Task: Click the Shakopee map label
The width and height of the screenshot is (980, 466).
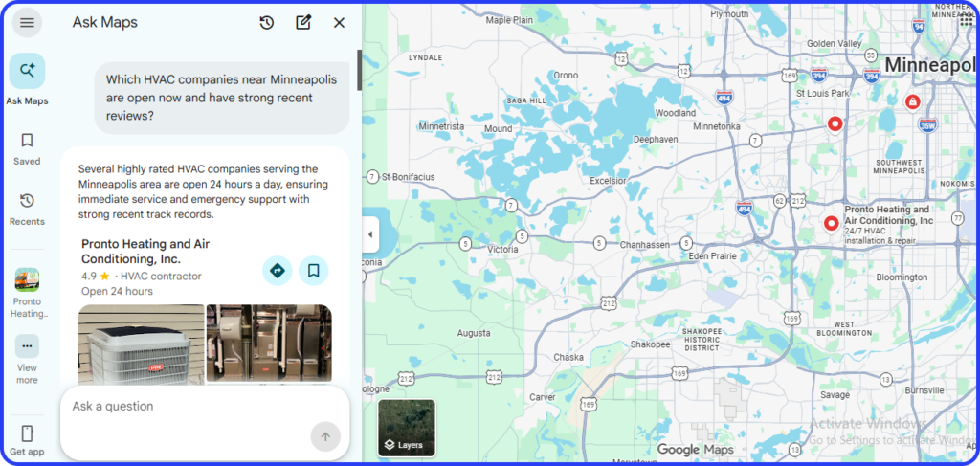Action: point(650,344)
